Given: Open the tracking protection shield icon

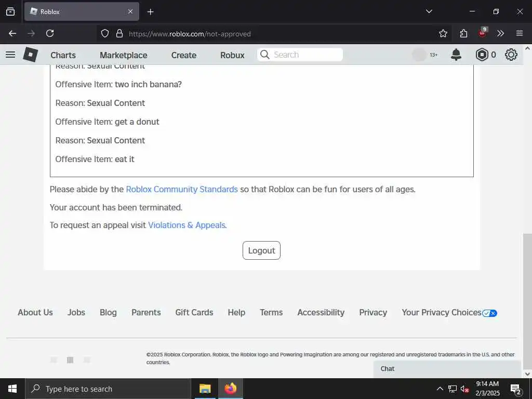Looking at the screenshot, I should pos(105,33).
